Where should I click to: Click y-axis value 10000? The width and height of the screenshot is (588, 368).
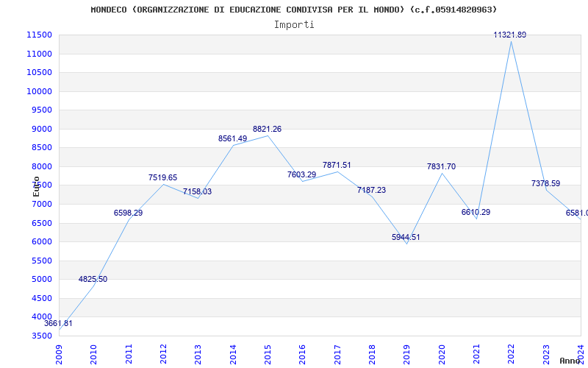pyautogui.click(x=39, y=91)
